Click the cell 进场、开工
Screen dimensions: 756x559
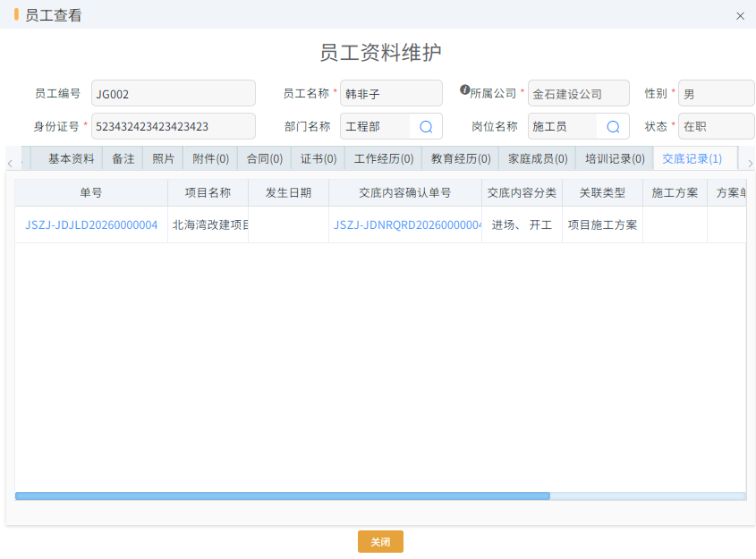522,225
